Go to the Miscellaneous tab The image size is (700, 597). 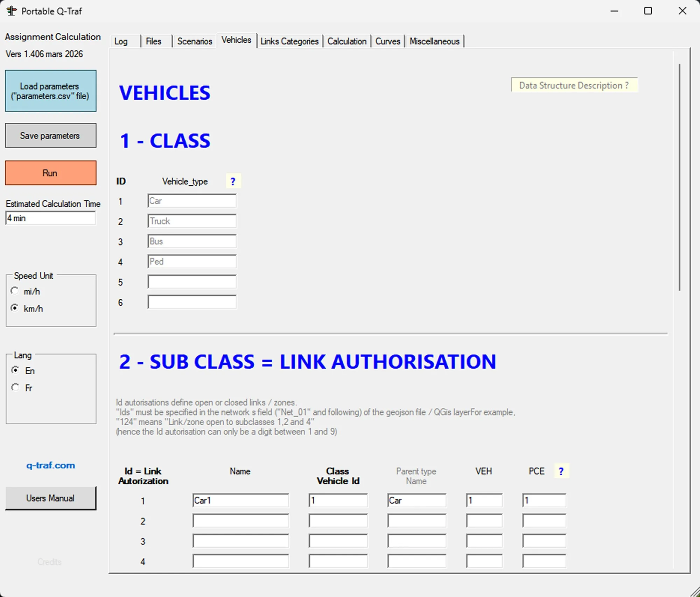[x=434, y=41]
